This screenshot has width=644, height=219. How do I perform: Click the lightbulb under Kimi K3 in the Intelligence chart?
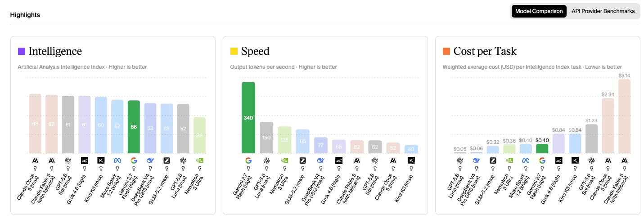click(x=101, y=169)
